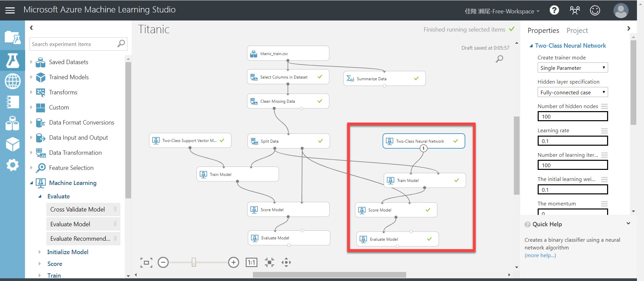Open the Experiments flask sidebar icon
644x281 pixels.
coord(12,61)
